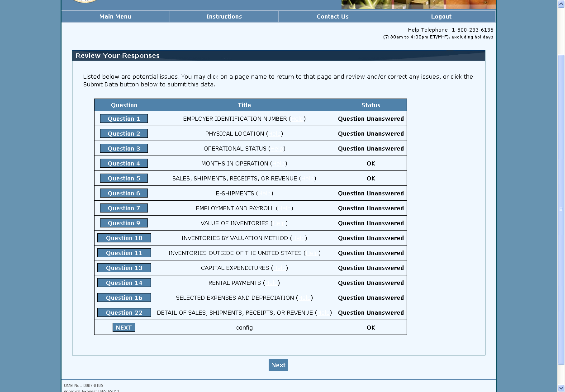Image resolution: width=565 pixels, height=392 pixels.
Task: Return to Question 14
Action: (124, 283)
